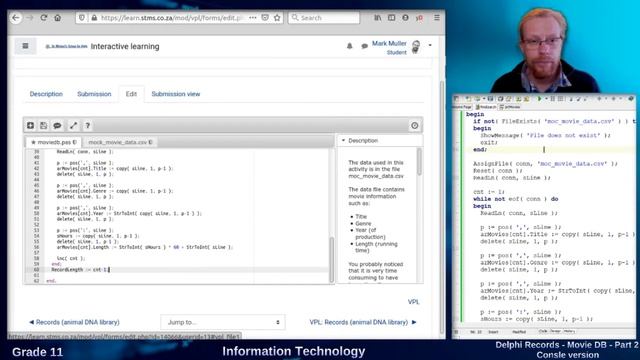
Task: Click the Description panel scrollbar
Action: [419, 162]
